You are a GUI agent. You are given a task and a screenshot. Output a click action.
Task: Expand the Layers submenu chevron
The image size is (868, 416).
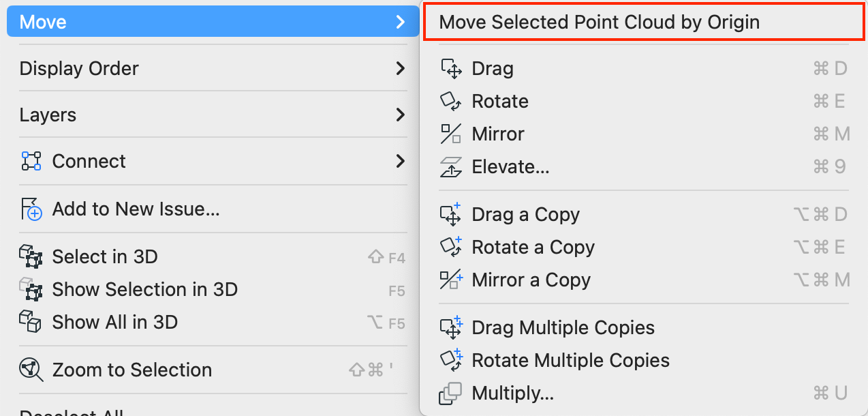click(401, 115)
